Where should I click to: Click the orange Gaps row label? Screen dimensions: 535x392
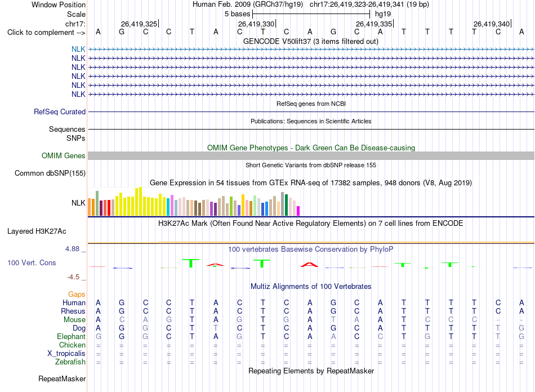(77, 295)
